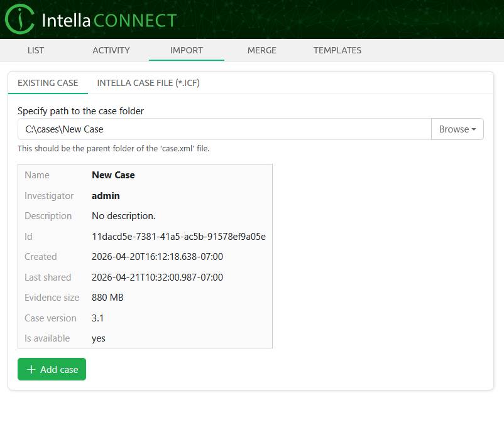Select the EXISTING CASE sub-tab
This screenshot has width=504, height=447.
(x=48, y=83)
